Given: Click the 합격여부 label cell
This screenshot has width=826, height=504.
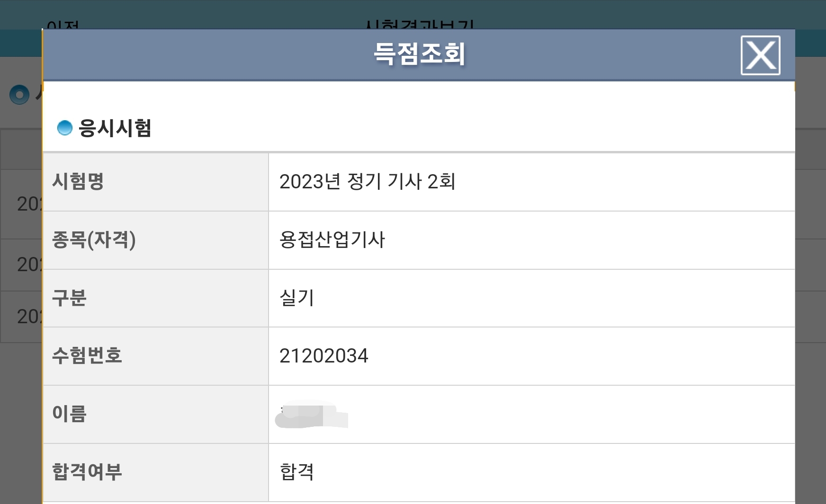Looking at the screenshot, I should click(87, 472).
